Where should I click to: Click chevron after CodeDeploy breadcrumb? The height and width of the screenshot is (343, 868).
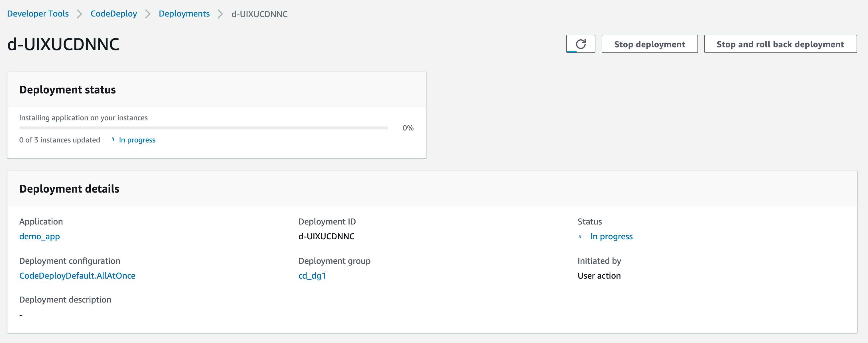[x=148, y=14]
